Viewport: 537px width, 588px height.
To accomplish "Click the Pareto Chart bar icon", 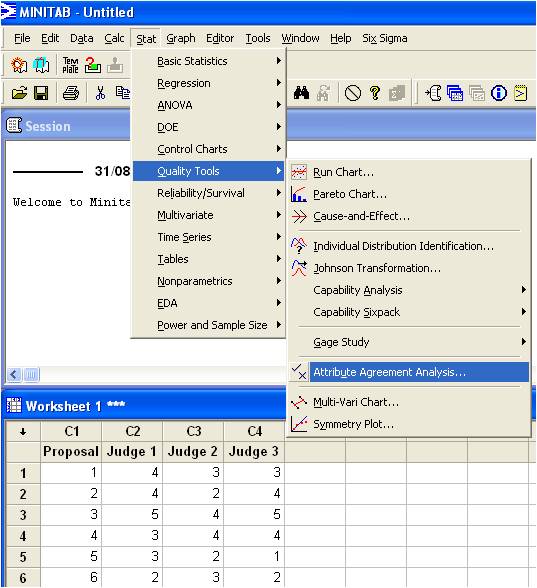I will 299,194.
